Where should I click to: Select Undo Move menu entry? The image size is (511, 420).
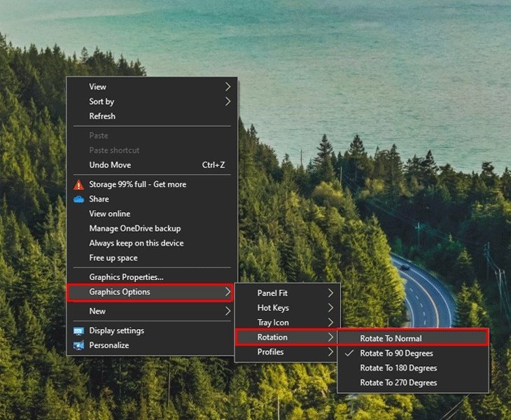[110, 165]
